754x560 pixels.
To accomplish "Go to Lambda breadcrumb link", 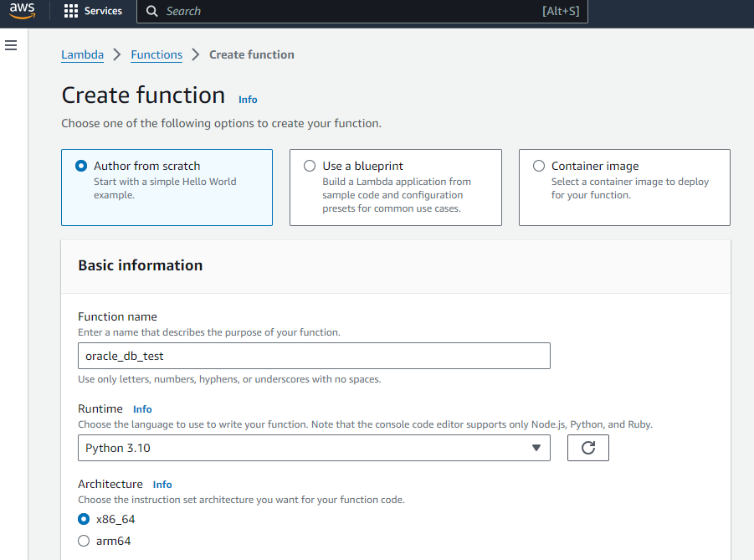I will 82,55.
